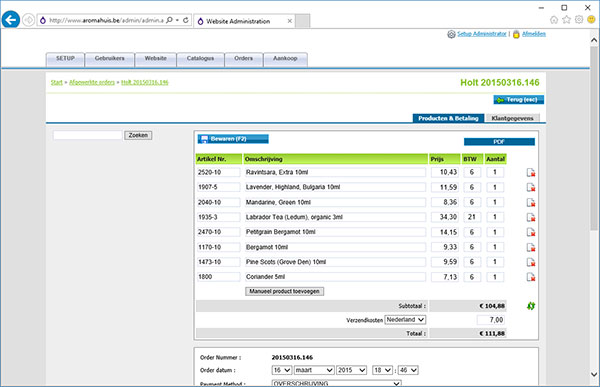Delete the Bergamot 10ml row (1170-10)
The image size is (600, 387).
point(531,247)
